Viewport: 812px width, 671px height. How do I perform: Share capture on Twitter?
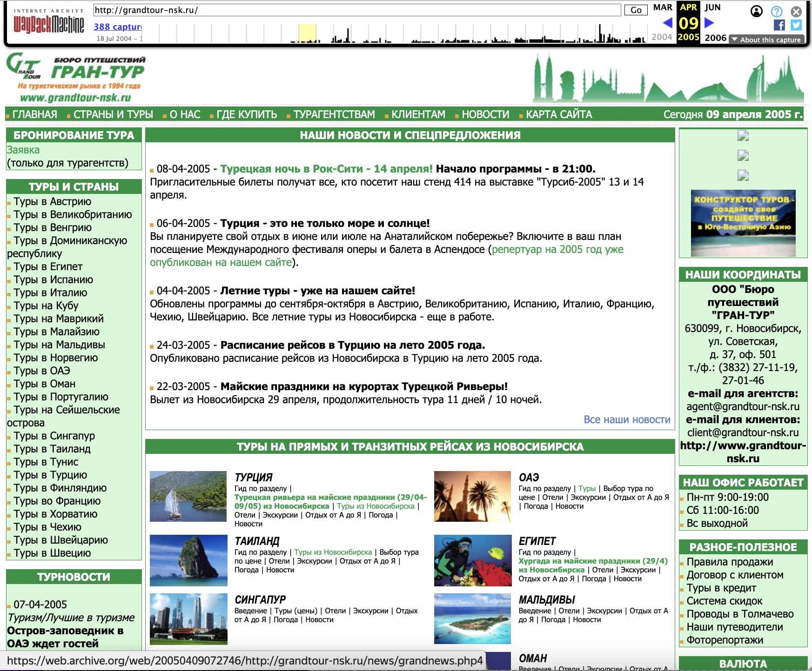coord(796,25)
